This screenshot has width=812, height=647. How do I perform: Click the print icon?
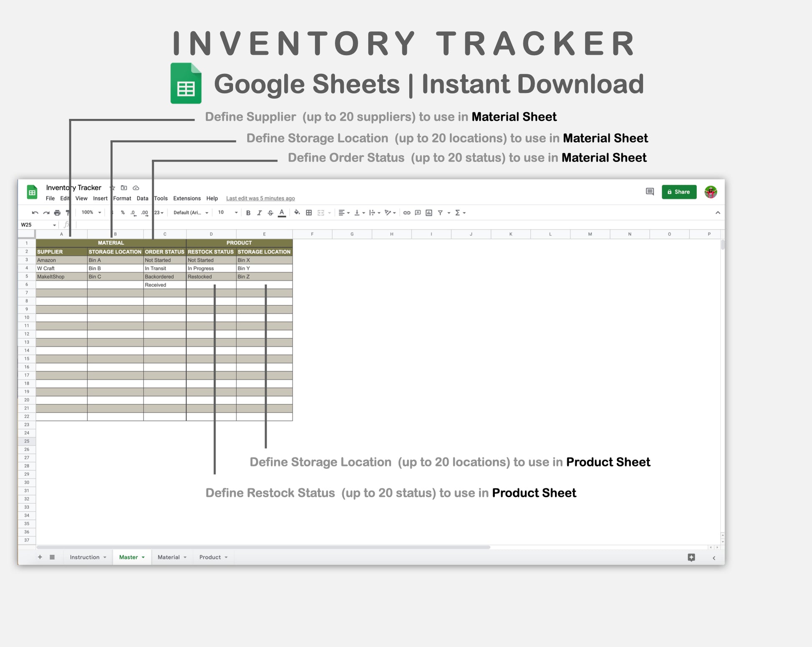(57, 213)
